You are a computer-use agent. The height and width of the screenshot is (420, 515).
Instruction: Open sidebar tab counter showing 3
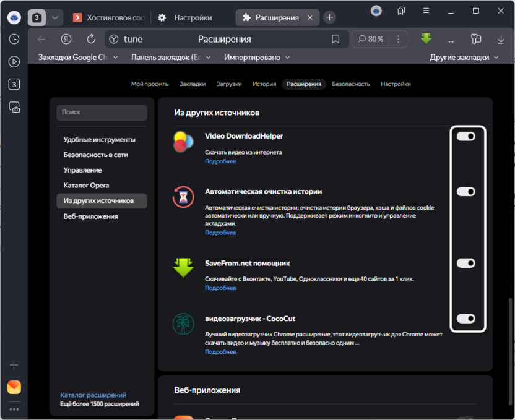point(14,84)
